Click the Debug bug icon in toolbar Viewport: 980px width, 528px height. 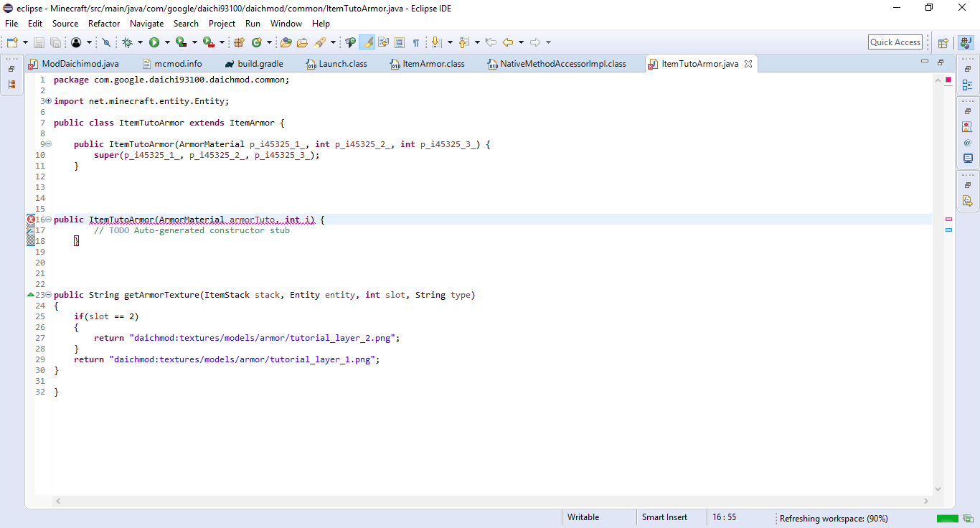tap(127, 43)
